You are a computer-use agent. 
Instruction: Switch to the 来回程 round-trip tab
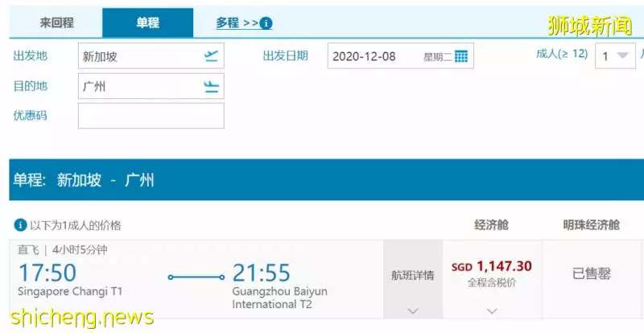tap(56, 23)
